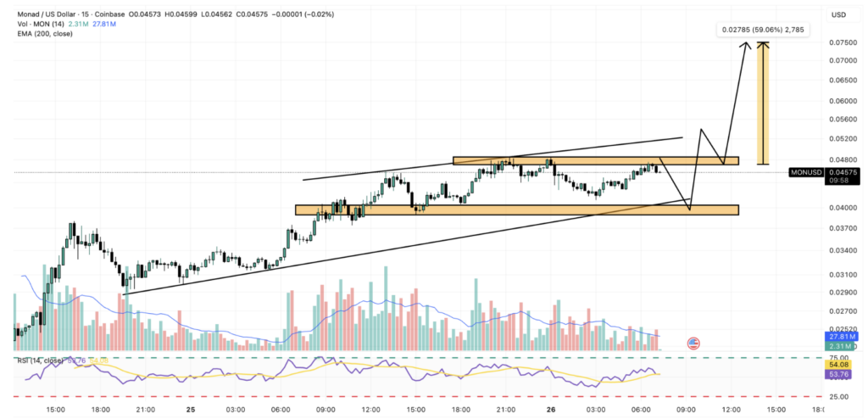Image resolution: width=868 pixels, height=419 pixels.
Task: Click the USD currency label on price axis
Action: click(x=839, y=14)
